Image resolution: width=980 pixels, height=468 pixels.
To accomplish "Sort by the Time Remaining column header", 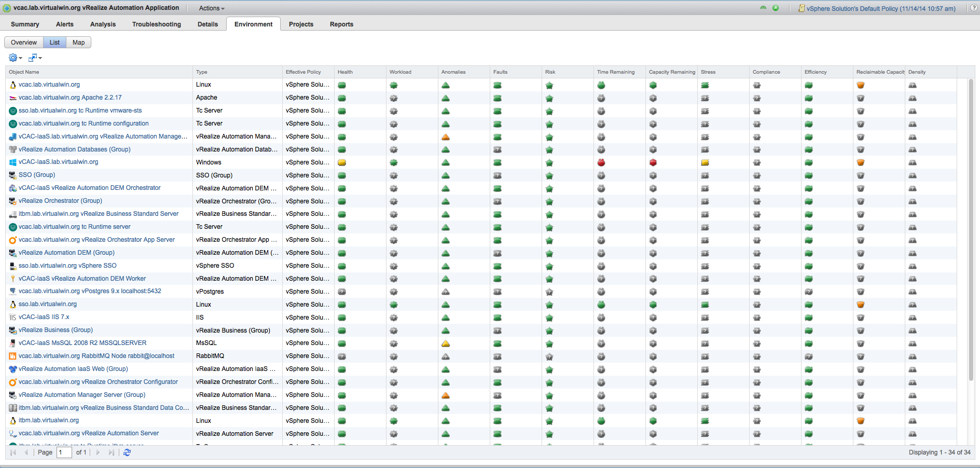I will 619,72.
